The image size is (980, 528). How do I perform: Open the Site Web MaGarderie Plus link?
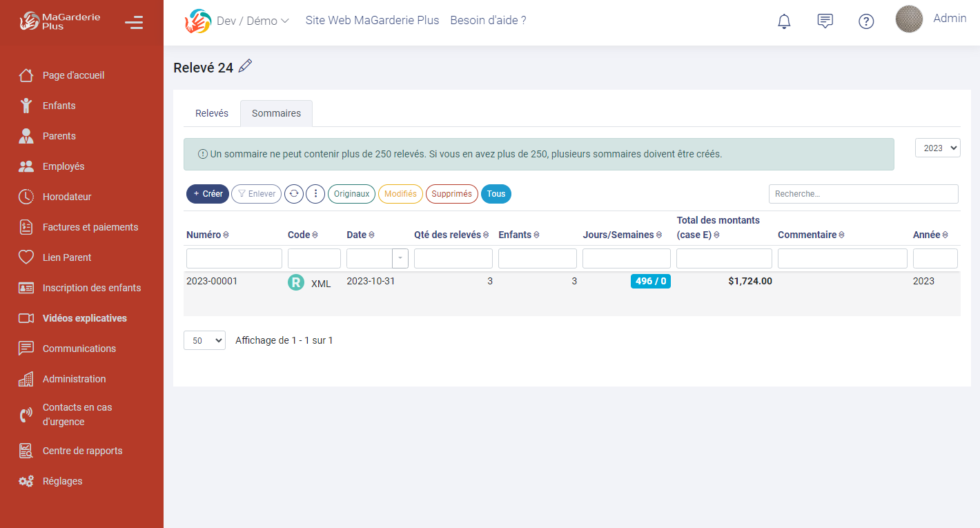(x=372, y=20)
